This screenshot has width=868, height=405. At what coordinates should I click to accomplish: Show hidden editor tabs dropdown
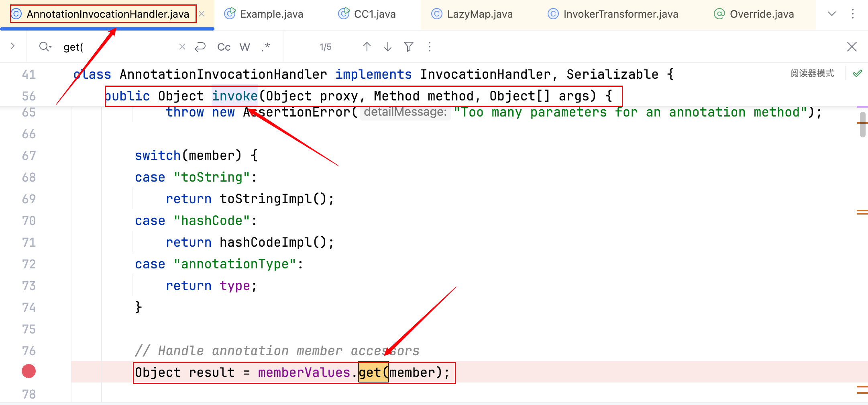(831, 14)
